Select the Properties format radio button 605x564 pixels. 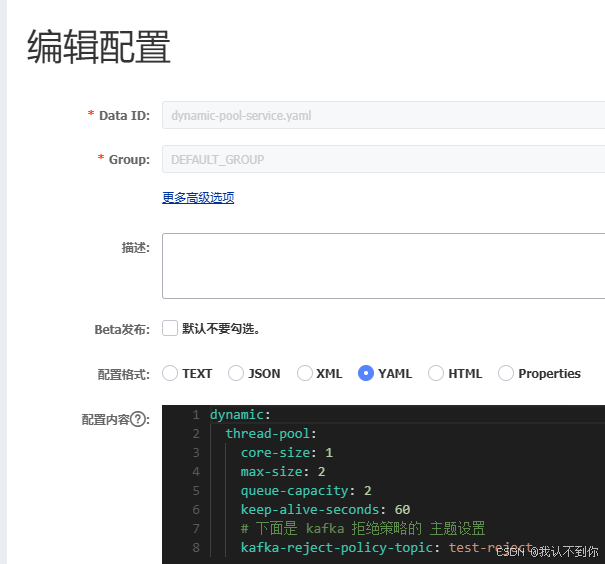click(x=506, y=373)
